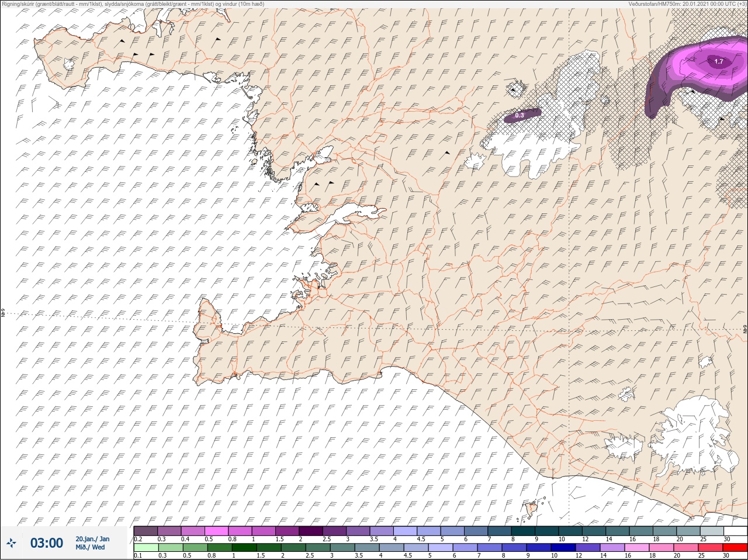748x560 pixels.
Task: Click the 1.7 precipitation maximum label
Action: pos(719,61)
